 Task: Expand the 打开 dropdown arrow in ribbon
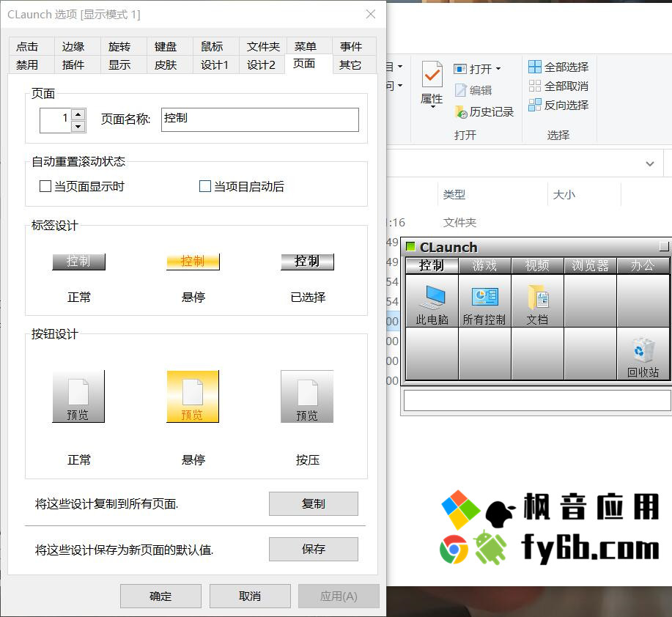(x=498, y=69)
